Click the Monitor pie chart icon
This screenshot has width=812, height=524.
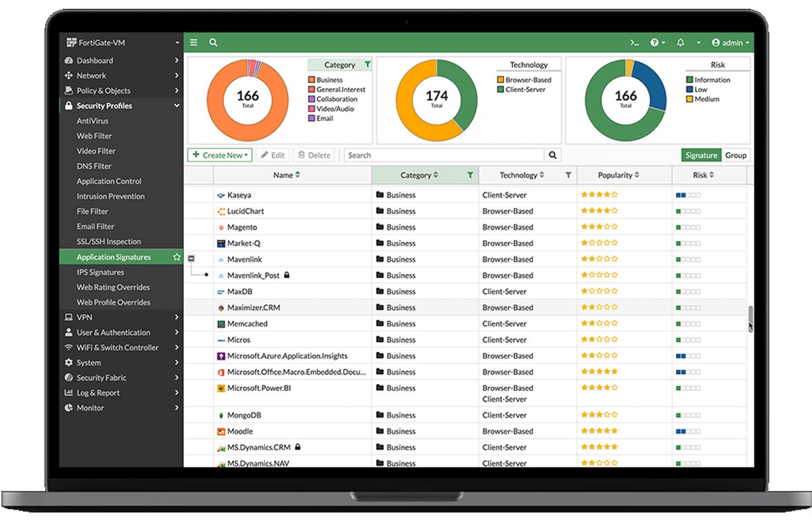pos(68,408)
